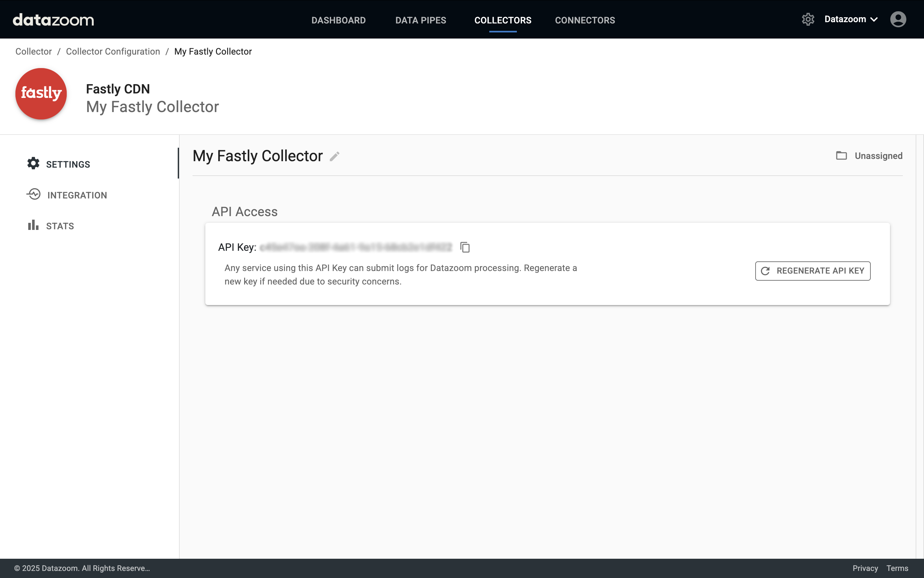Image resolution: width=924 pixels, height=578 pixels.
Task: Open the Data Pipes tab
Action: (x=421, y=20)
